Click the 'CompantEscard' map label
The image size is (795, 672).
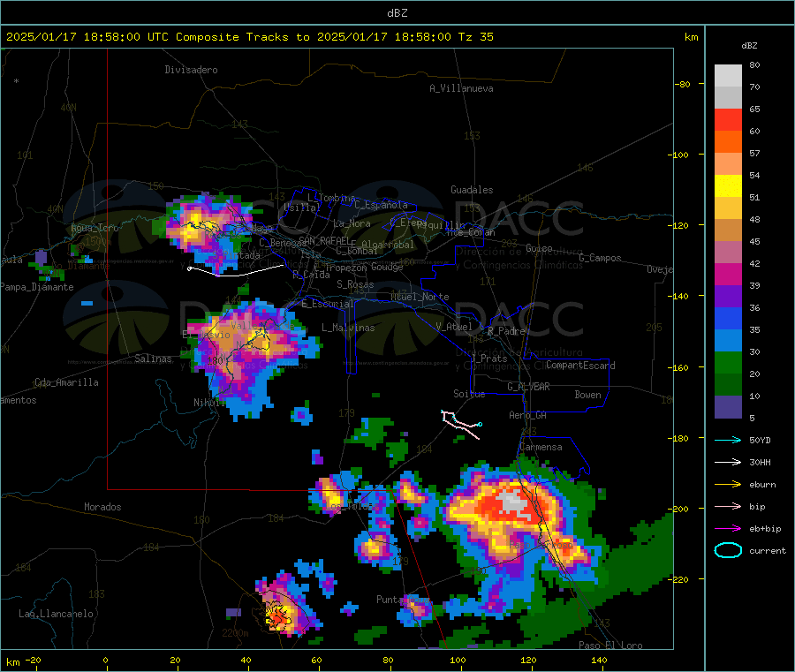(580, 365)
